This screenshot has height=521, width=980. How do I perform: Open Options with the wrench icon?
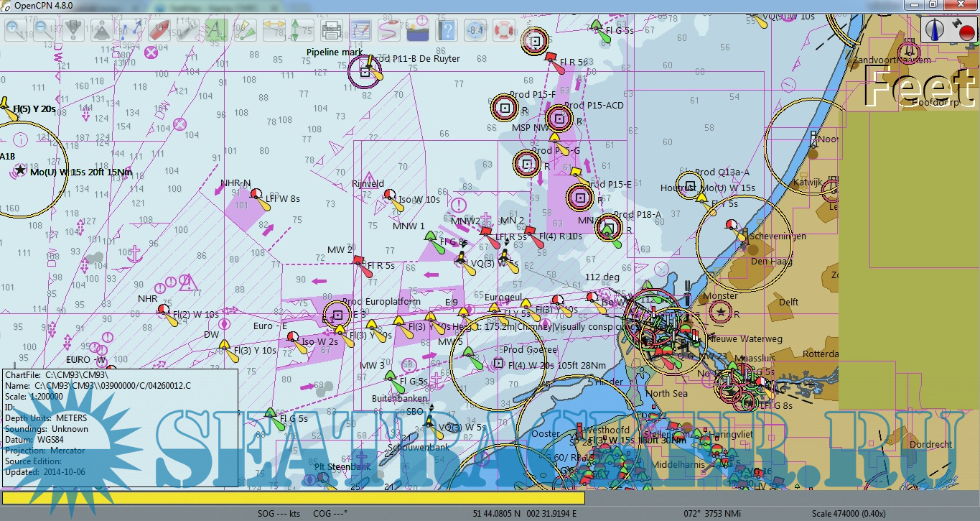click(x=187, y=31)
